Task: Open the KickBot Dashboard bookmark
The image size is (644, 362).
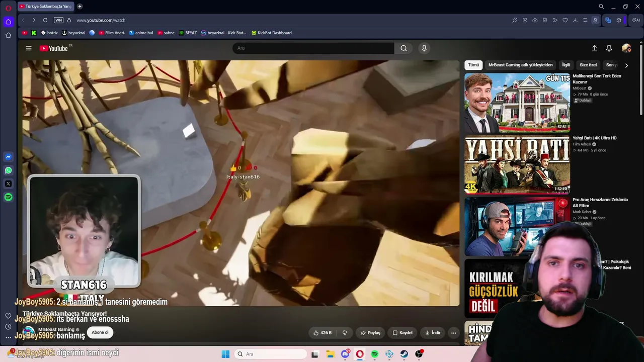Action: 271,33
